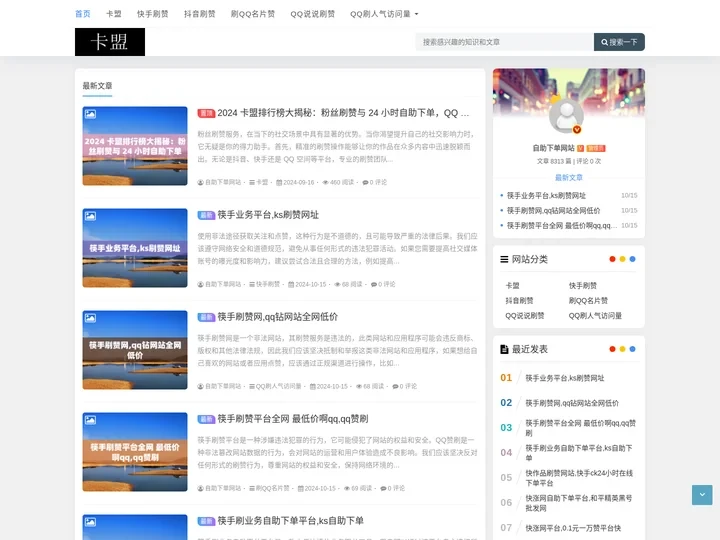Open recent post 03 筷手刷赞平台全网
Image resolution: width=720 pixels, height=540 pixels.
[x=580, y=428]
